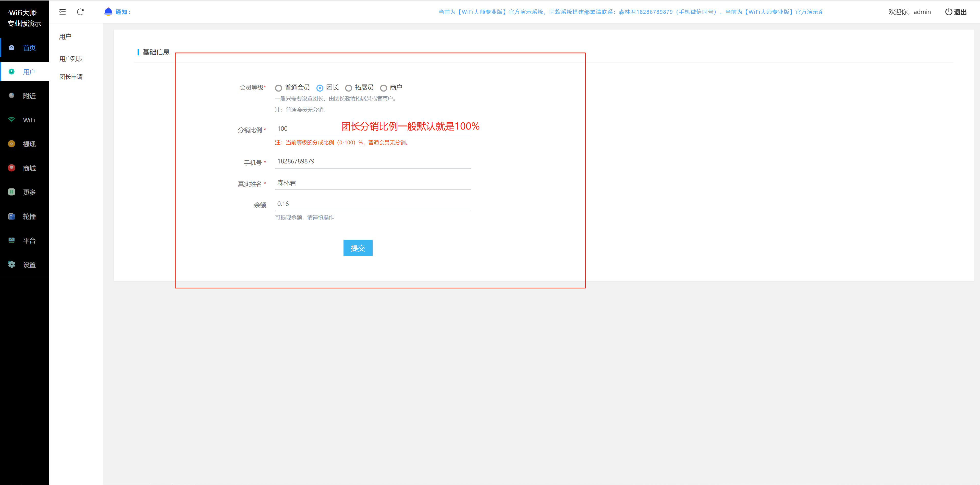980x485 pixels.
Task: Click the monitor icon beside 平台
Action: tap(11, 240)
